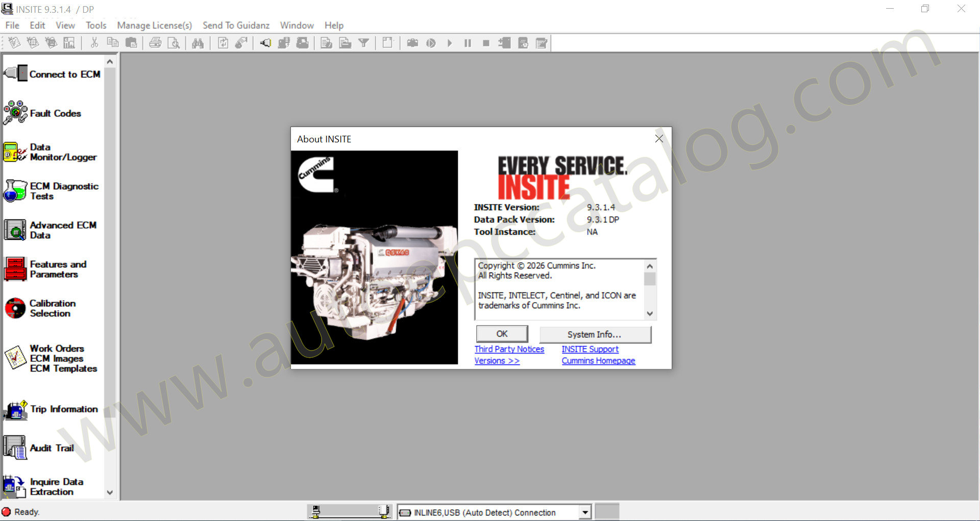Click the Stop button in the toolbar
The image size is (980, 521).
tap(486, 43)
